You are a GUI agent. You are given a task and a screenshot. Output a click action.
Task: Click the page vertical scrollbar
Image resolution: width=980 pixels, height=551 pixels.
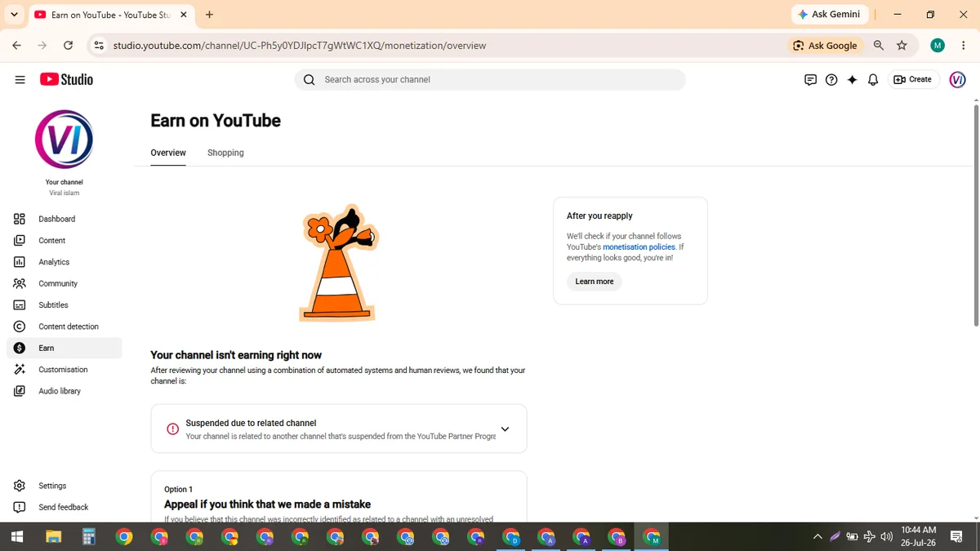point(976,216)
